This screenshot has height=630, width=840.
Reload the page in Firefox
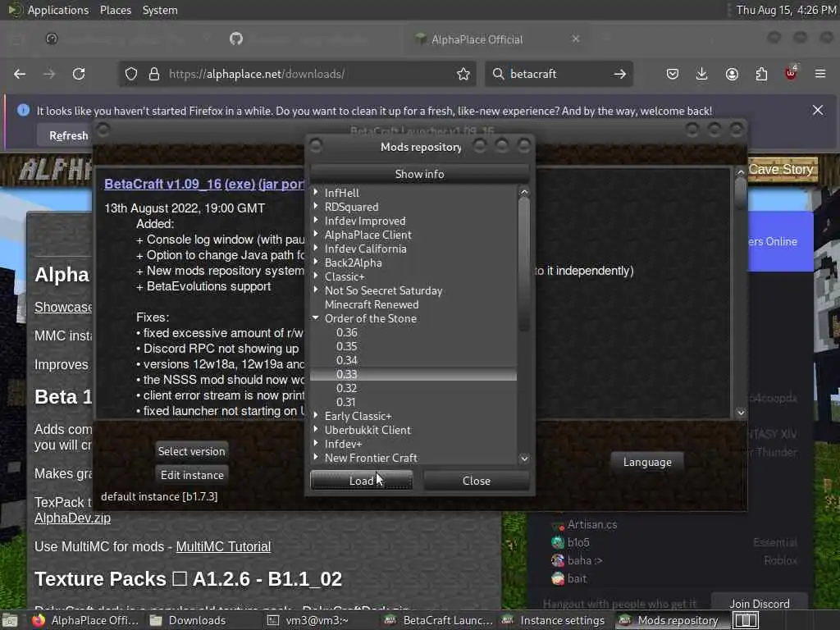coord(79,74)
